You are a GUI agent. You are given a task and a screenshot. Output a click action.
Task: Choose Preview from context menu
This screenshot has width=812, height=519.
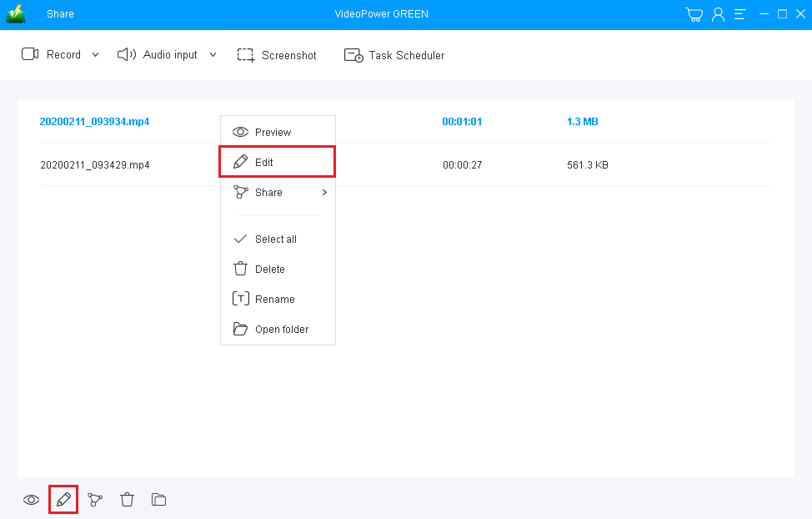278,132
